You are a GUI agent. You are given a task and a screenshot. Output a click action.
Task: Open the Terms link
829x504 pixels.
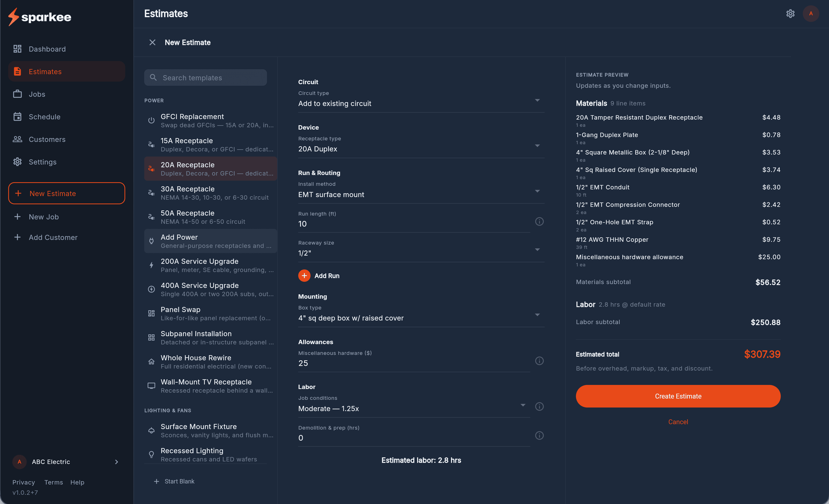53,482
